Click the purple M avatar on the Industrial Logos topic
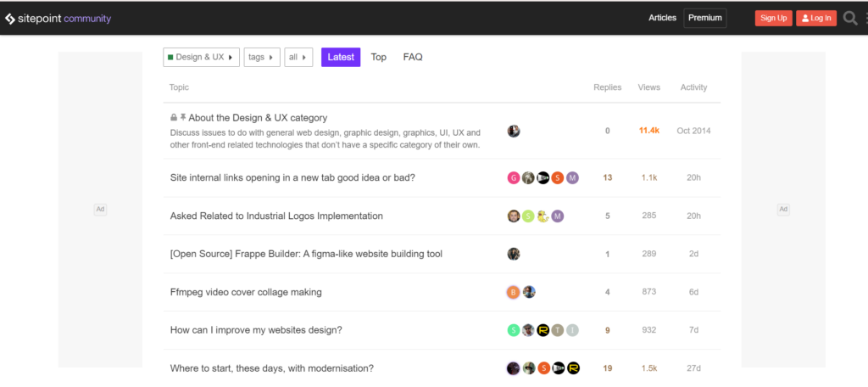868x387 pixels. pos(558,216)
